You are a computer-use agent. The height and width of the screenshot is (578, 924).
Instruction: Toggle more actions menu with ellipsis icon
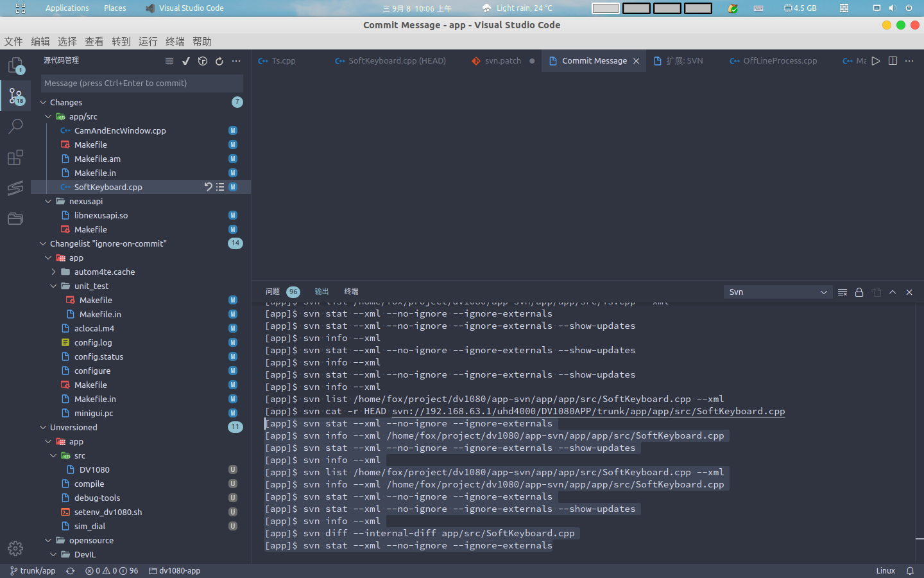point(236,60)
